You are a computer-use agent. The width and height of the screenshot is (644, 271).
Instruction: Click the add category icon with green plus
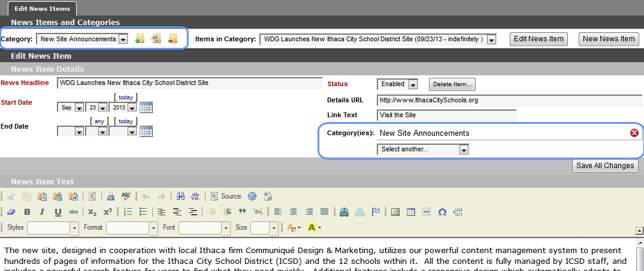140,39
